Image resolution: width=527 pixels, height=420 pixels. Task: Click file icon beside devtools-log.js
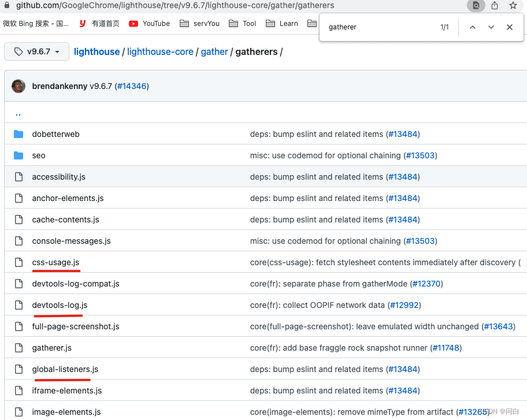point(19,305)
